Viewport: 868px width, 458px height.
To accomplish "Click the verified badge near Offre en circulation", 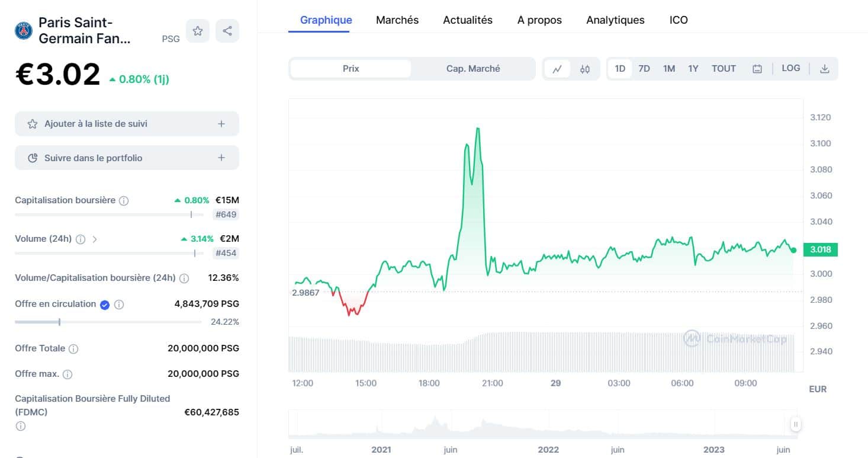I will pos(105,305).
